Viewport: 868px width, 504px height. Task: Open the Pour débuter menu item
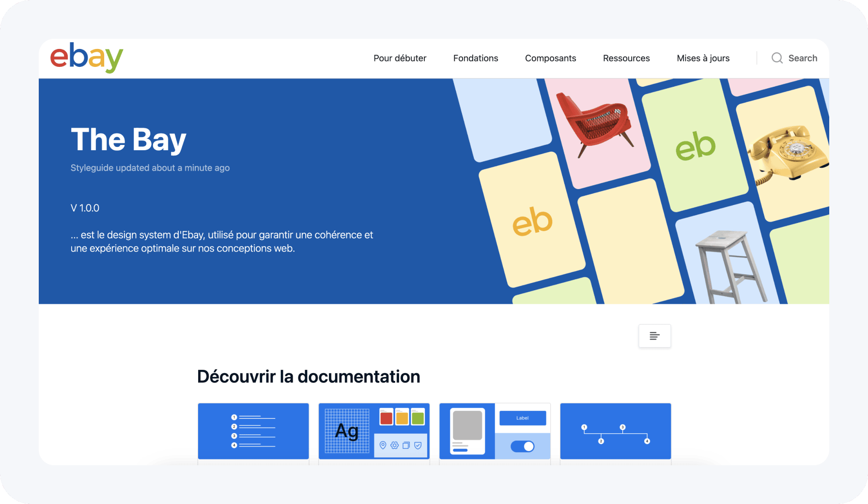pyautogui.click(x=400, y=58)
